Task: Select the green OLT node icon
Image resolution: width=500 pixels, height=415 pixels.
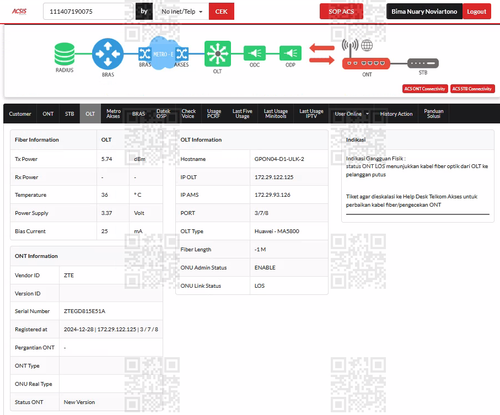Action: (217, 53)
